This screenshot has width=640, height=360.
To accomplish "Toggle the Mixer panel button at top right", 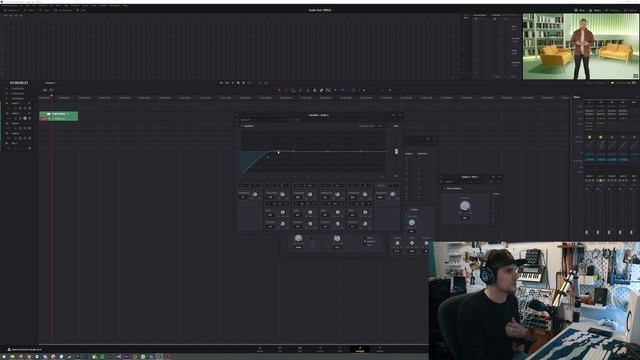I will pos(579,10).
